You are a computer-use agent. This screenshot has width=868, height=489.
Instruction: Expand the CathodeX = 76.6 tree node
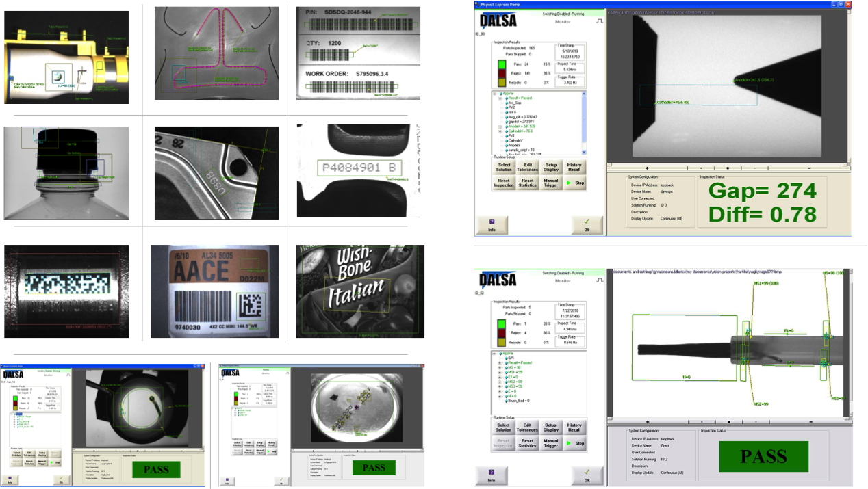[501, 131]
